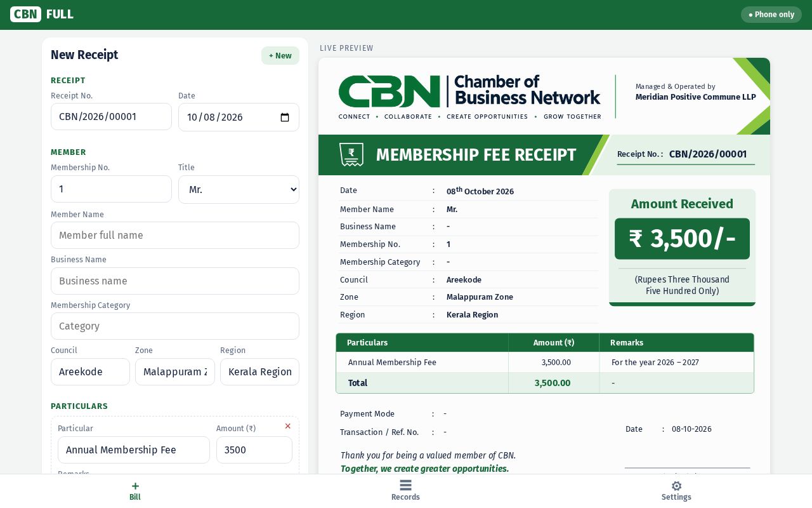Click Meridian Positive Commune LLP text
The image size is (812, 508).
click(x=696, y=97)
